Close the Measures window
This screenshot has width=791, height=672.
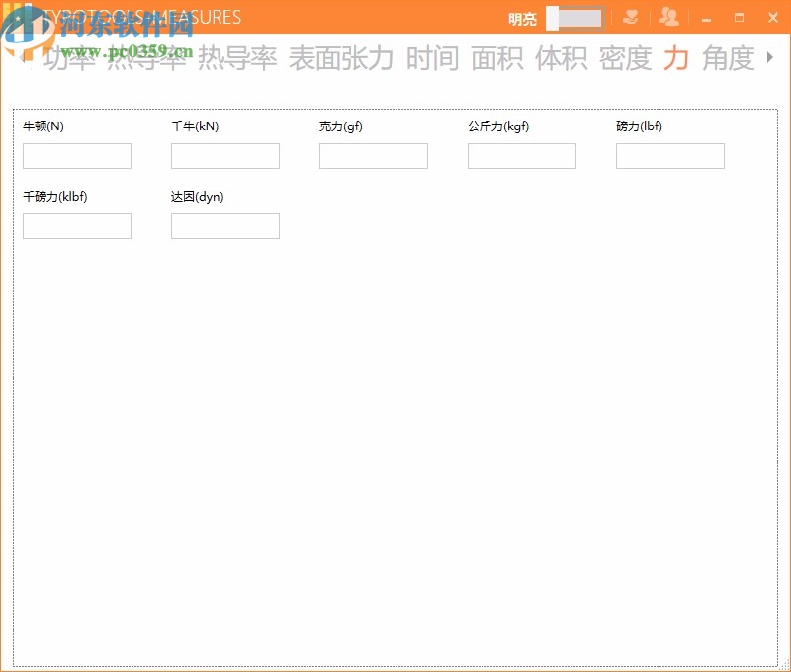coord(773,18)
